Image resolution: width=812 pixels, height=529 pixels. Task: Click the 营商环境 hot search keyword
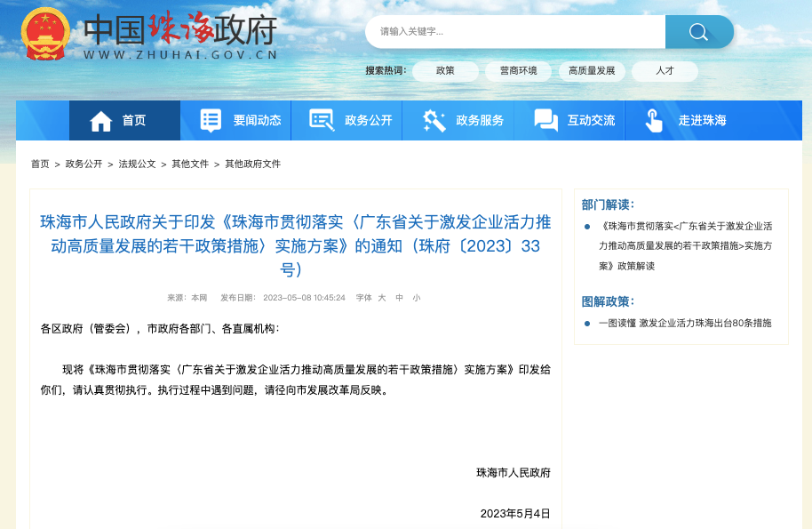[517, 71]
